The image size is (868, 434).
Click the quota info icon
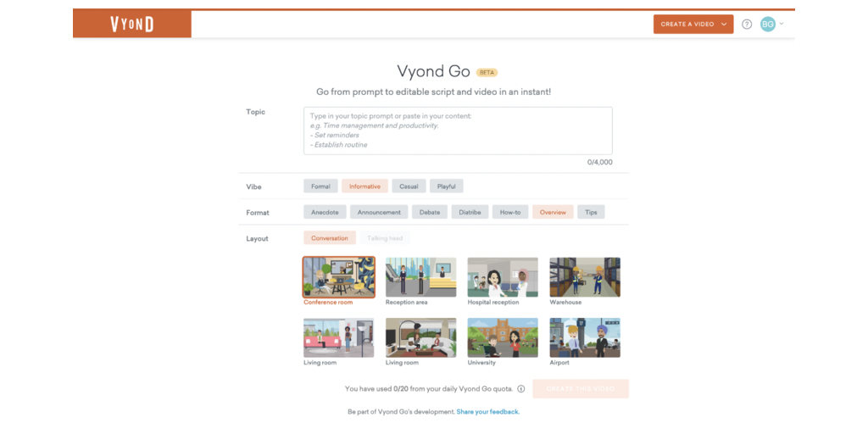pos(521,389)
